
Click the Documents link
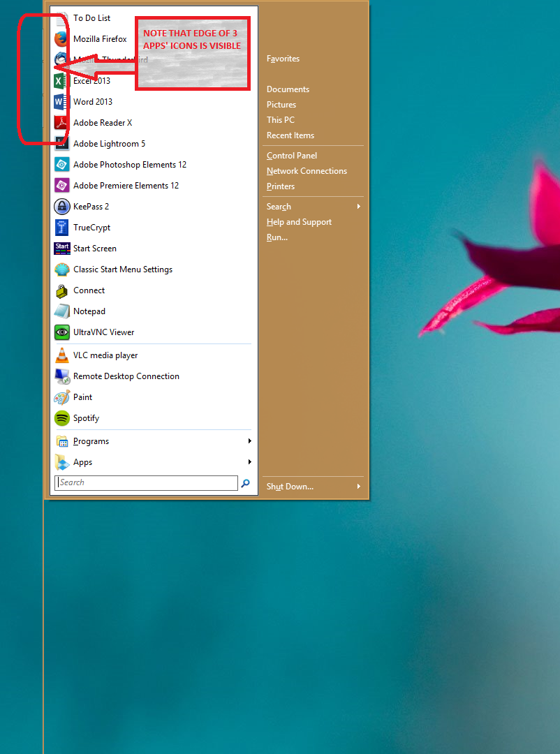288,89
